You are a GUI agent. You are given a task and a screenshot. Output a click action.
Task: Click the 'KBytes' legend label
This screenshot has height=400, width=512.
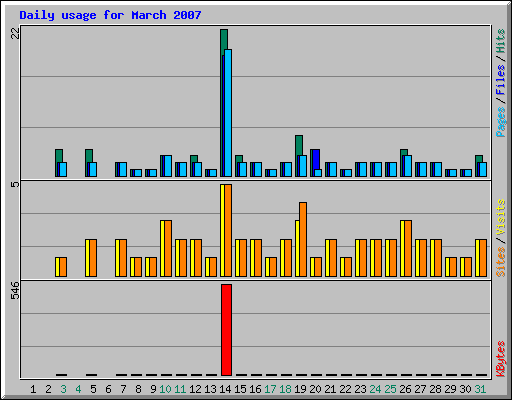pos(501,359)
